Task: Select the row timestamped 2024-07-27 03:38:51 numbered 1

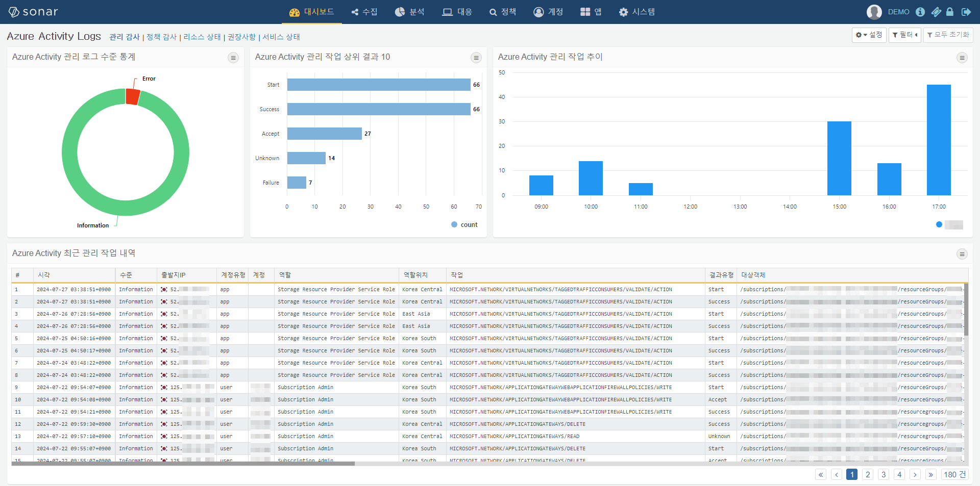Action: [487, 289]
